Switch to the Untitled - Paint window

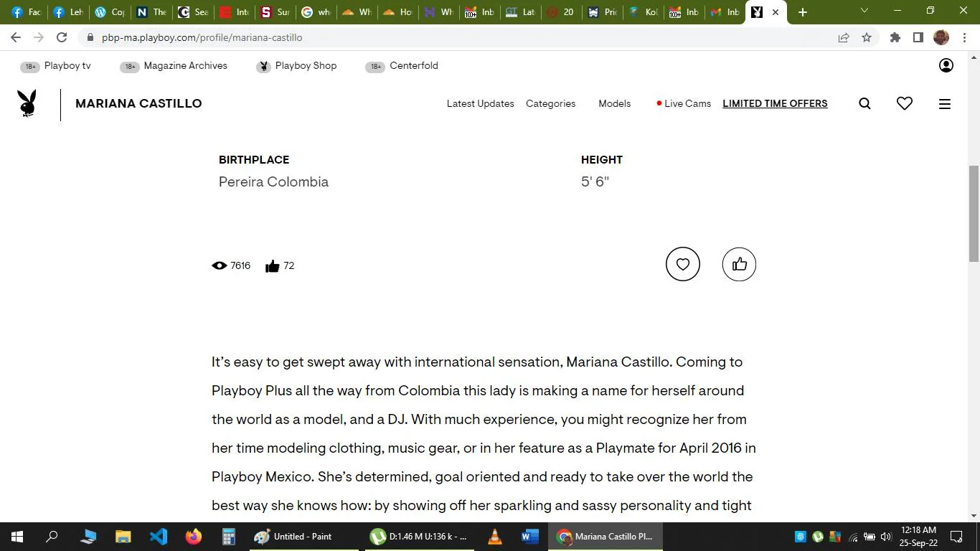(x=304, y=537)
